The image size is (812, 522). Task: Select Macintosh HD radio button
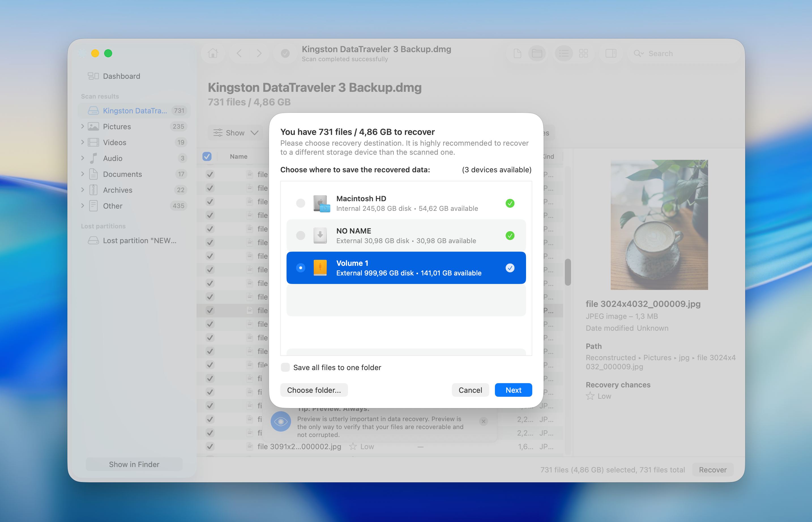[300, 203]
